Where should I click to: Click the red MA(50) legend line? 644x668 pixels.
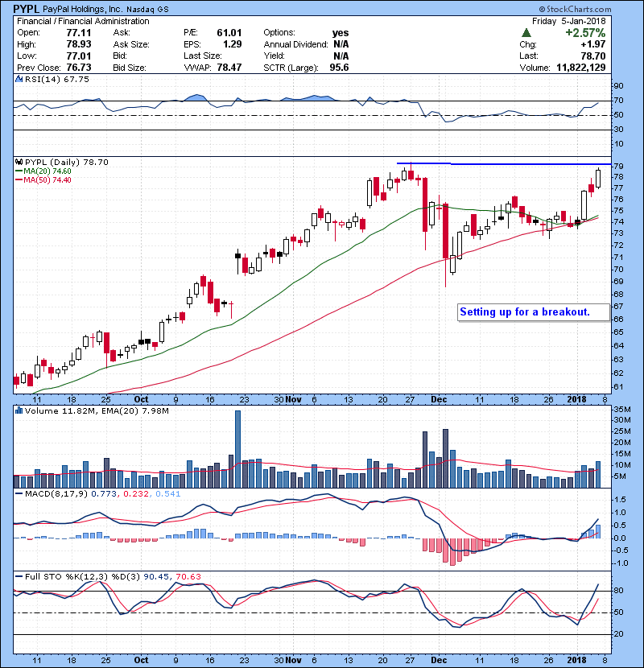[x=19, y=180]
